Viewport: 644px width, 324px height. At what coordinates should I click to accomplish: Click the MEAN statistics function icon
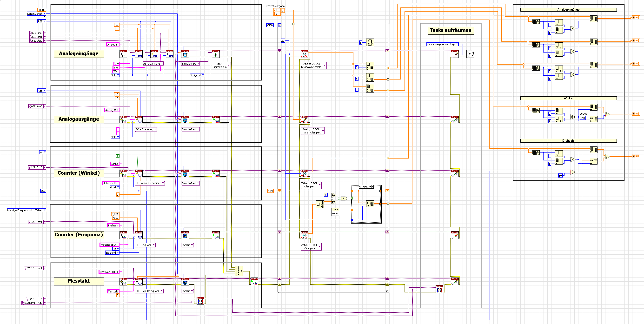point(335,212)
